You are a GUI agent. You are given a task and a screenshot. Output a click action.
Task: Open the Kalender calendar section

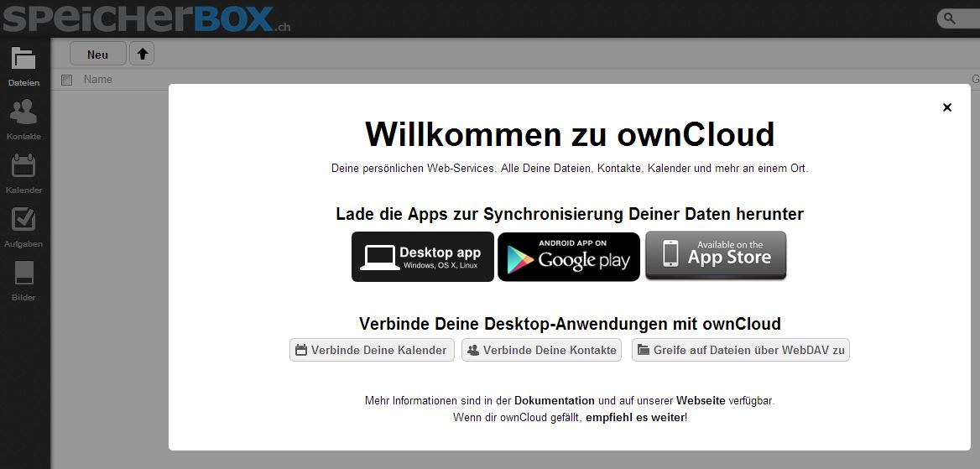pos(23,174)
